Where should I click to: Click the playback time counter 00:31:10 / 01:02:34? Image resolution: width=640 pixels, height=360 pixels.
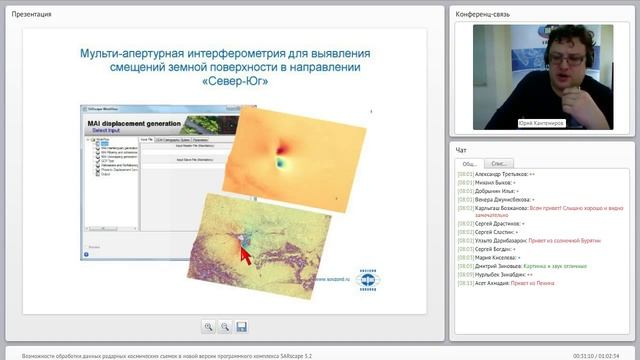coord(596,356)
